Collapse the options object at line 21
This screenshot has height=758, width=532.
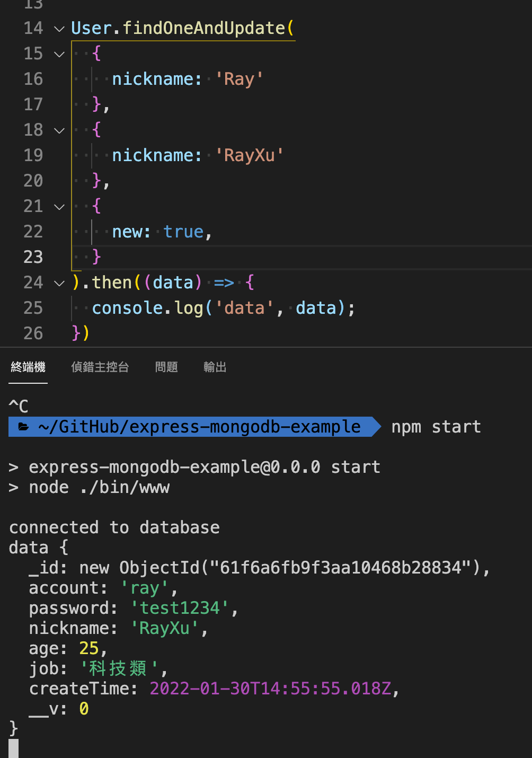coord(59,207)
